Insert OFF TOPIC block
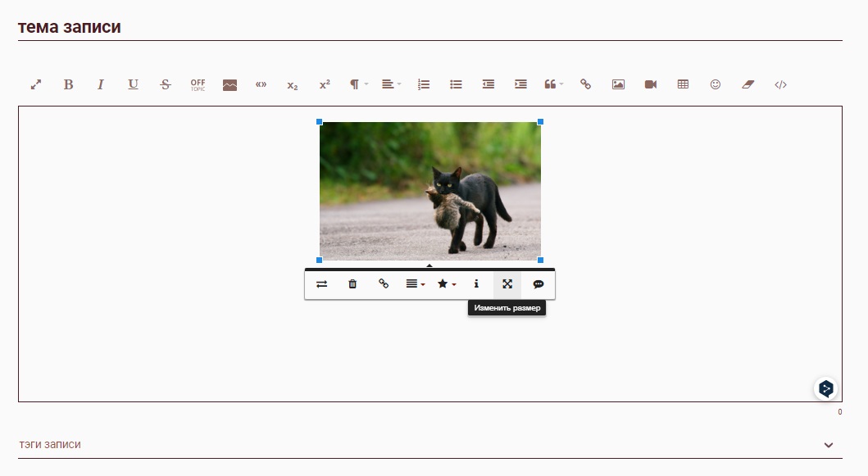 (x=198, y=84)
